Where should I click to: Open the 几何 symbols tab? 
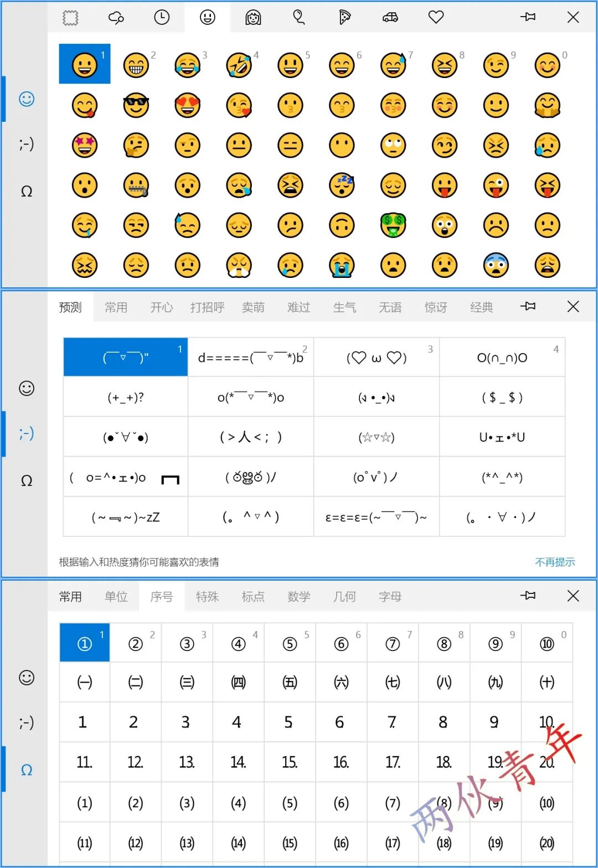point(344,597)
